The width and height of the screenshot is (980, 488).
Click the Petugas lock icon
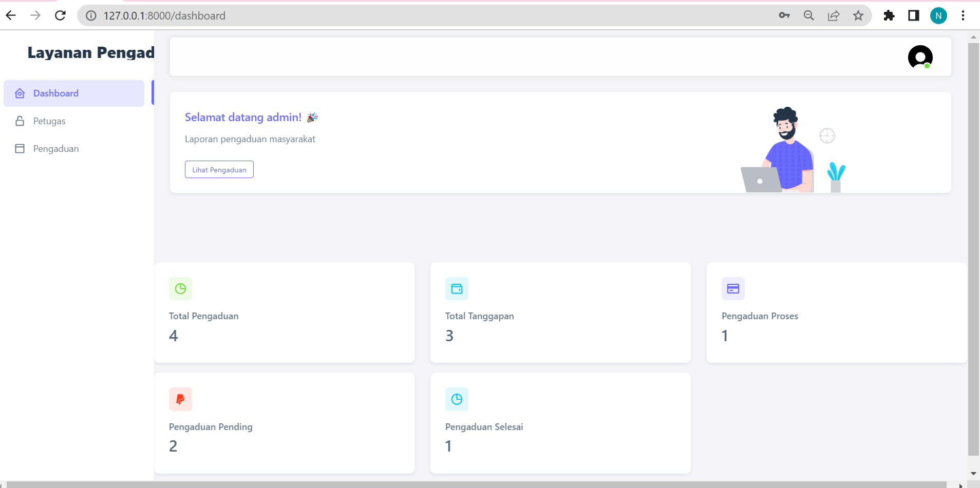coord(20,121)
